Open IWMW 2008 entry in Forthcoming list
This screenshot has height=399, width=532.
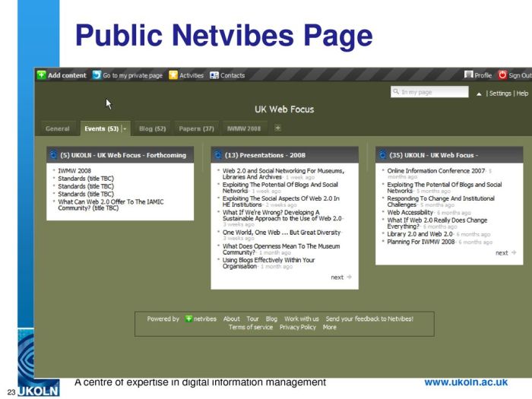[x=74, y=171]
